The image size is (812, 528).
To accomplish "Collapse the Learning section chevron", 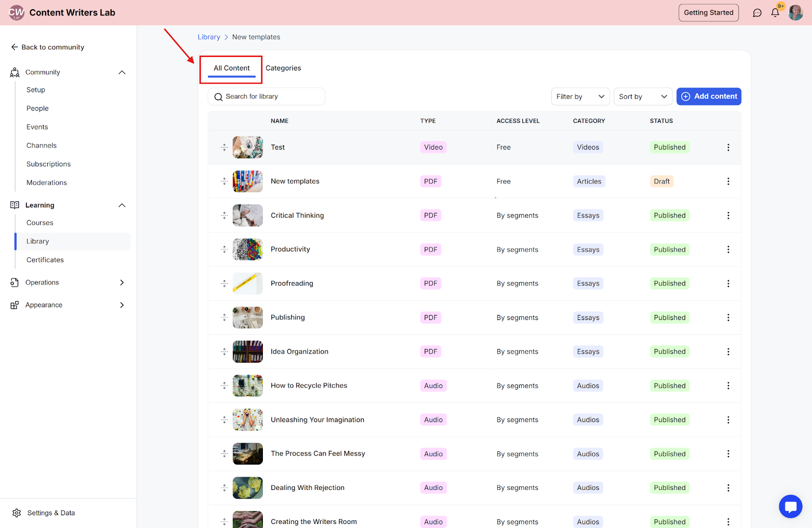I will coord(122,205).
